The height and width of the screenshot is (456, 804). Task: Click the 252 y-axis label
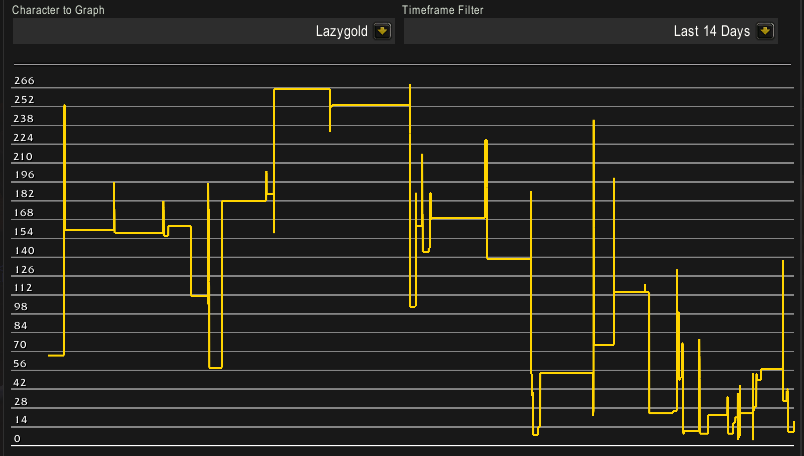24,100
